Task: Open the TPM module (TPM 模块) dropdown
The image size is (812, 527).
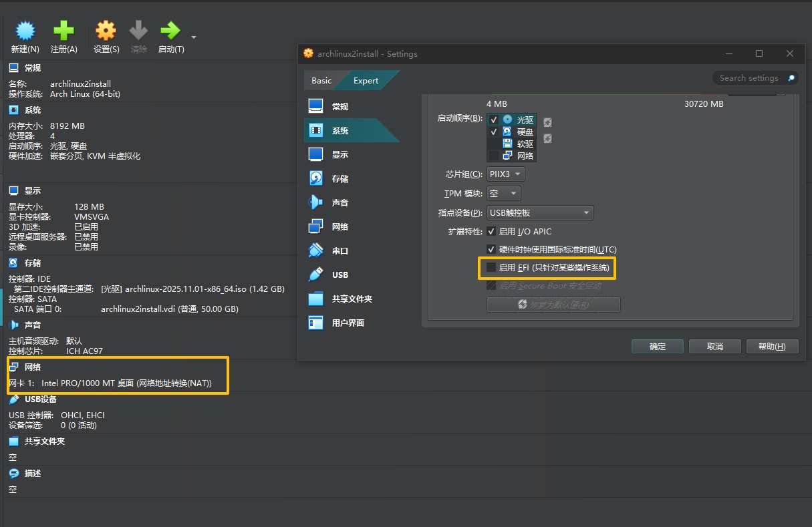Action: point(504,194)
